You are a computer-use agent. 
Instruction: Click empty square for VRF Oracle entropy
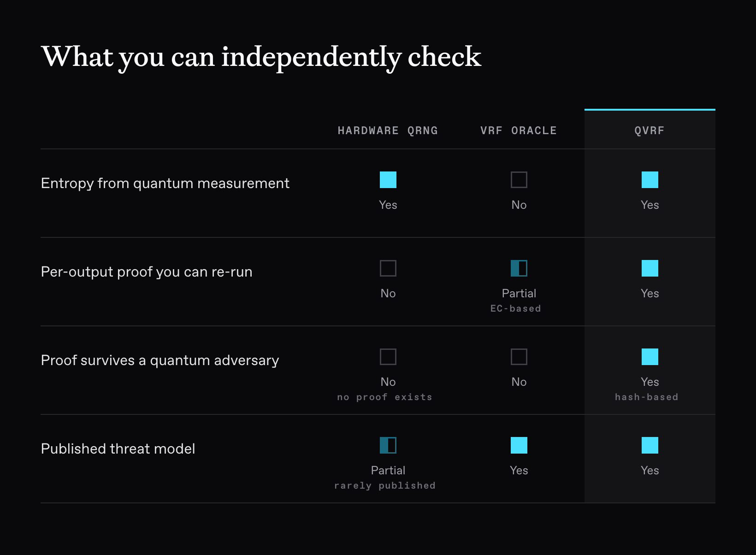point(519,180)
